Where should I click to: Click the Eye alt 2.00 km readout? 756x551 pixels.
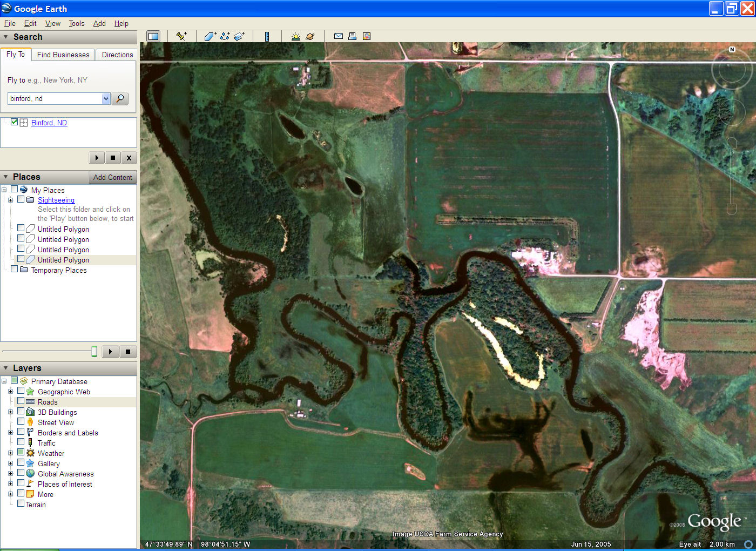point(707,544)
